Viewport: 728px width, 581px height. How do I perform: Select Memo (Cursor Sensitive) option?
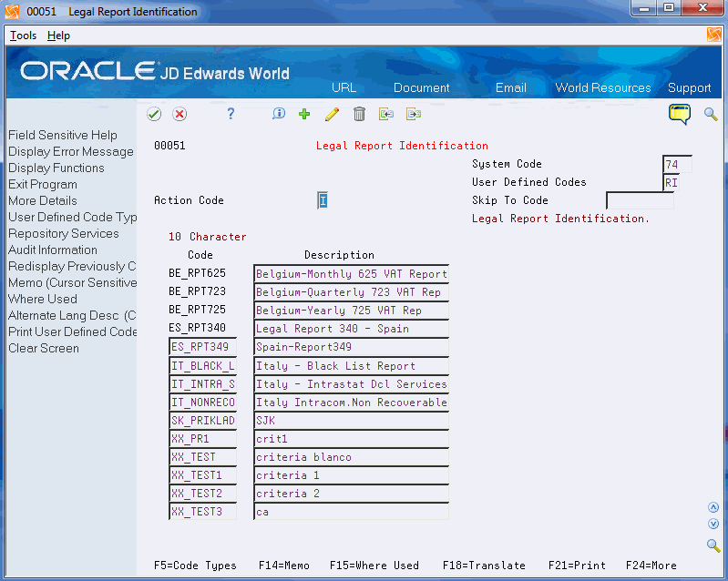point(72,282)
